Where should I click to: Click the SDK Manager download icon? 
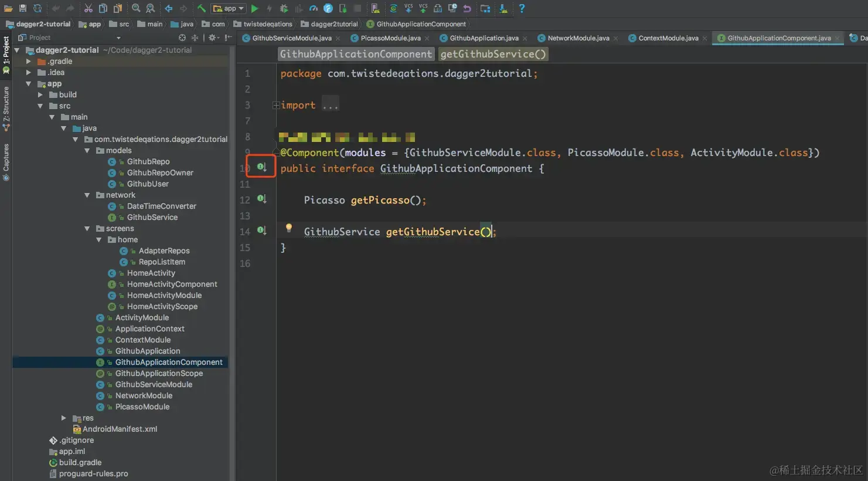[503, 8]
